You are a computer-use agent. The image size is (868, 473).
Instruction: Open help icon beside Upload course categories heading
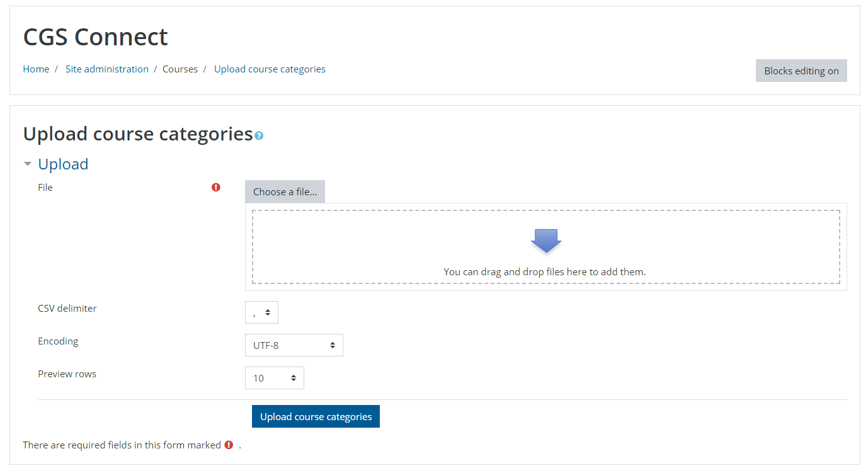click(259, 136)
